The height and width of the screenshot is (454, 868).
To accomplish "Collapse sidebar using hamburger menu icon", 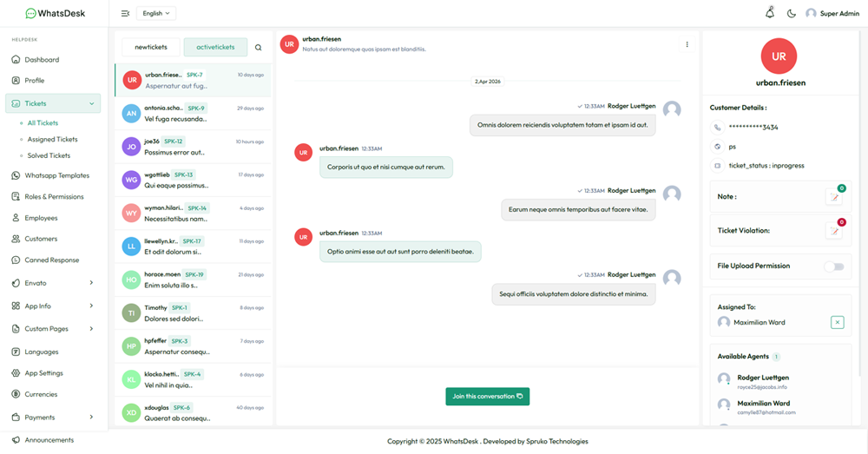I will point(125,13).
